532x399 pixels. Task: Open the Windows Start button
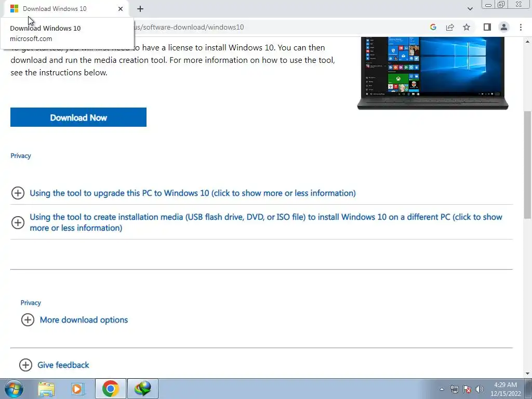click(14, 389)
